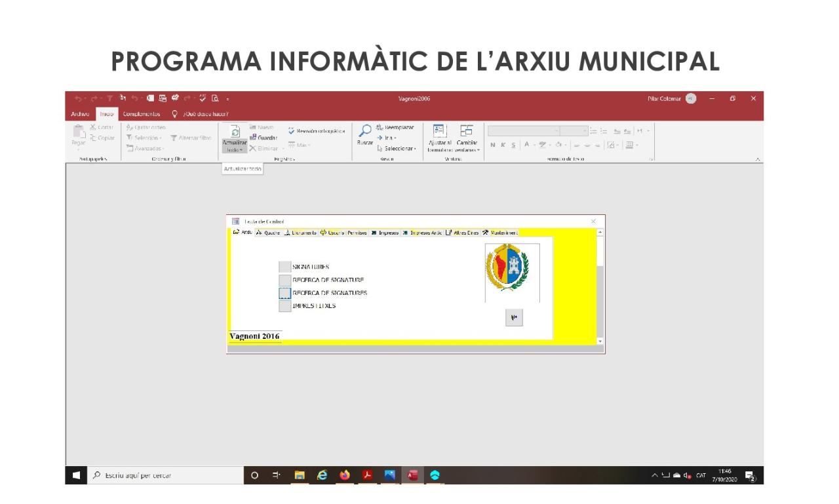839x504 pixels.
Task: Click the Actualizar todos refresh icon
Action: click(234, 132)
